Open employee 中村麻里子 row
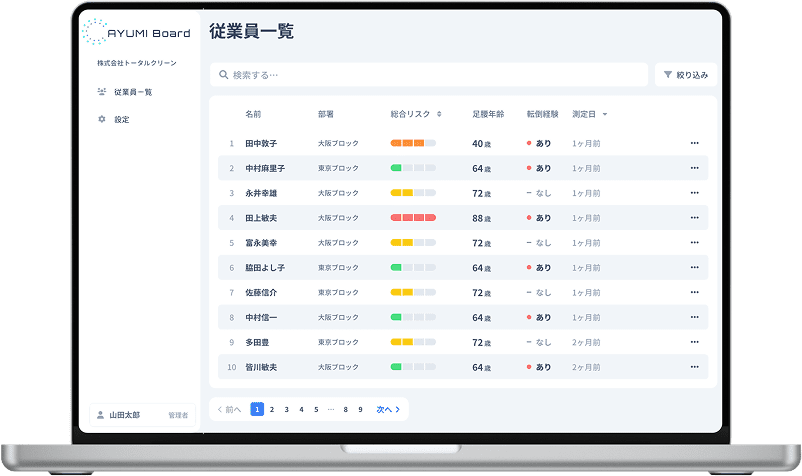Screen dimensions: 802x476 click(x=265, y=168)
